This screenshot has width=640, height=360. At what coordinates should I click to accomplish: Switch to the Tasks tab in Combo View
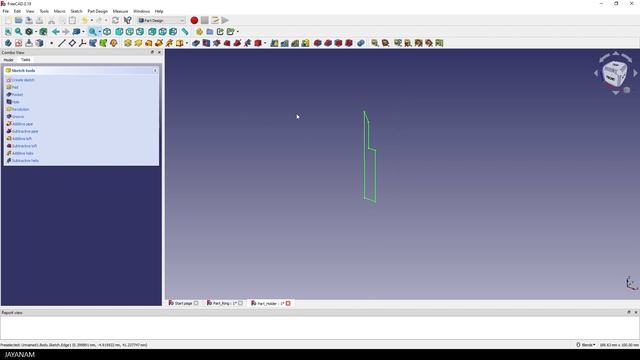click(x=26, y=60)
